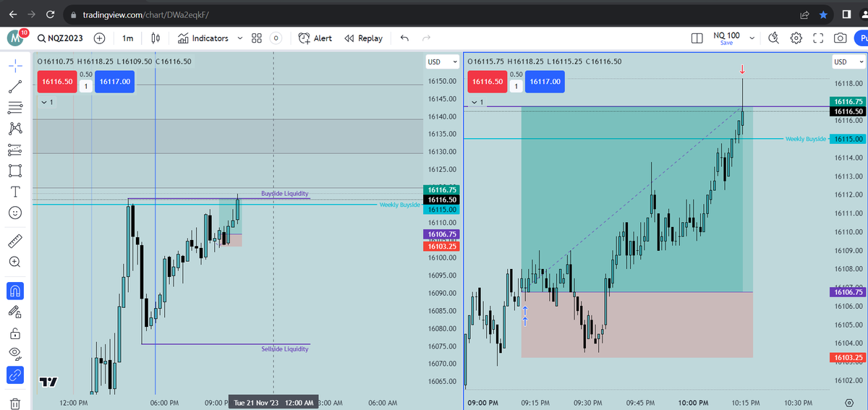Toggle drawings sync link button
This screenshot has height=410, width=868.
[x=14, y=375]
